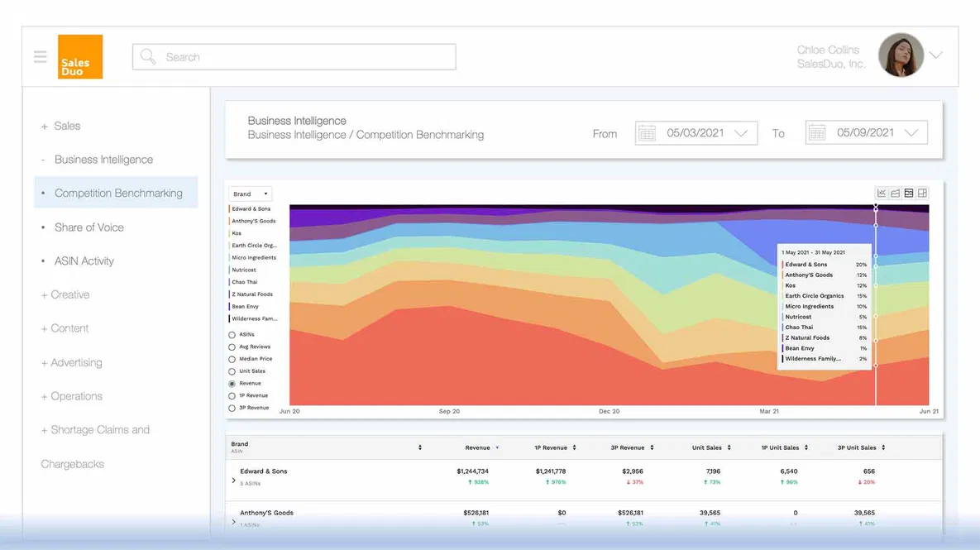Select the ASINs radio button
The image size is (980, 550).
[x=232, y=335]
